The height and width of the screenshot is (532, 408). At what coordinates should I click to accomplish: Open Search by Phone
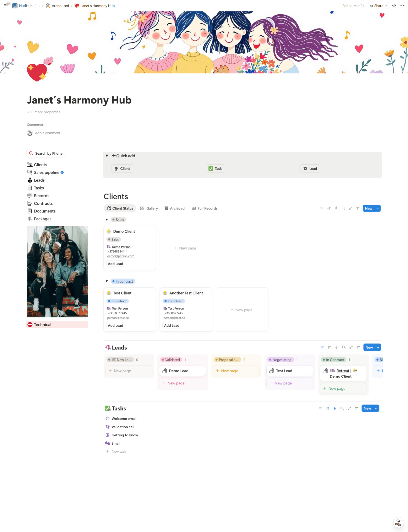(46, 153)
